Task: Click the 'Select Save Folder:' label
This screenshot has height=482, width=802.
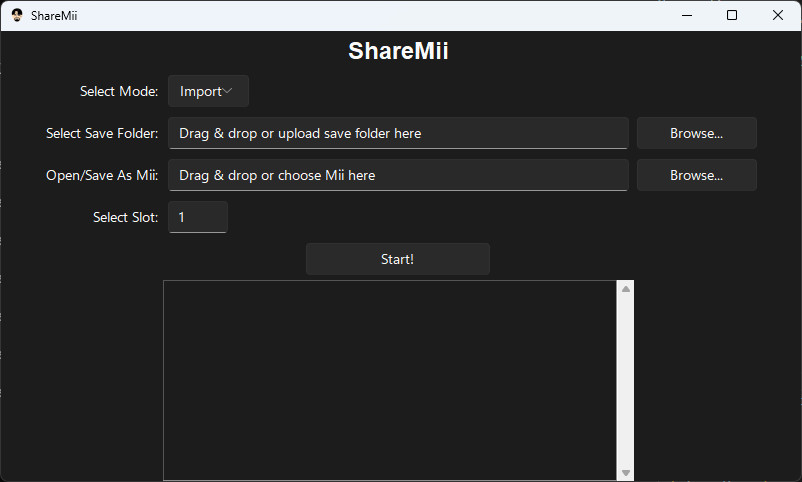Action: (102, 133)
